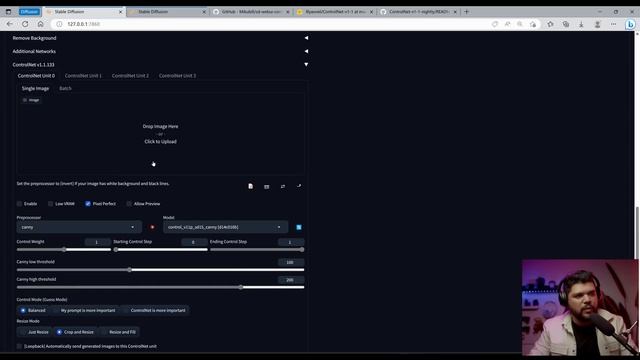The width and height of the screenshot is (640, 360).
Task: Click the Canny high threshold value field
Action: click(291, 280)
